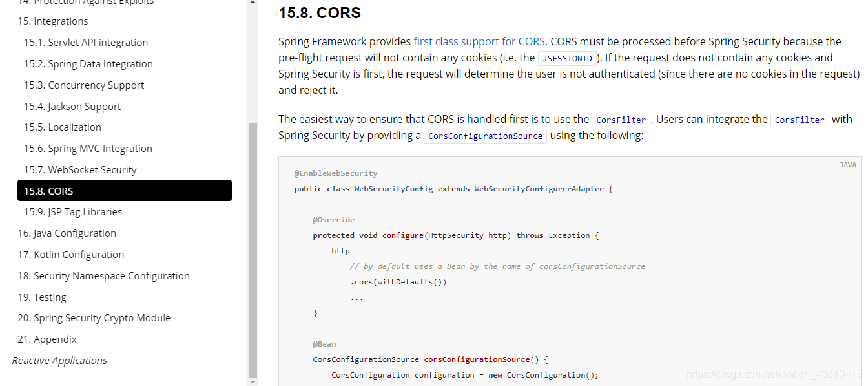Select chapter 18. Security Namespace Configuration
Image resolution: width=868 pixels, height=386 pixels.
pyautogui.click(x=103, y=275)
